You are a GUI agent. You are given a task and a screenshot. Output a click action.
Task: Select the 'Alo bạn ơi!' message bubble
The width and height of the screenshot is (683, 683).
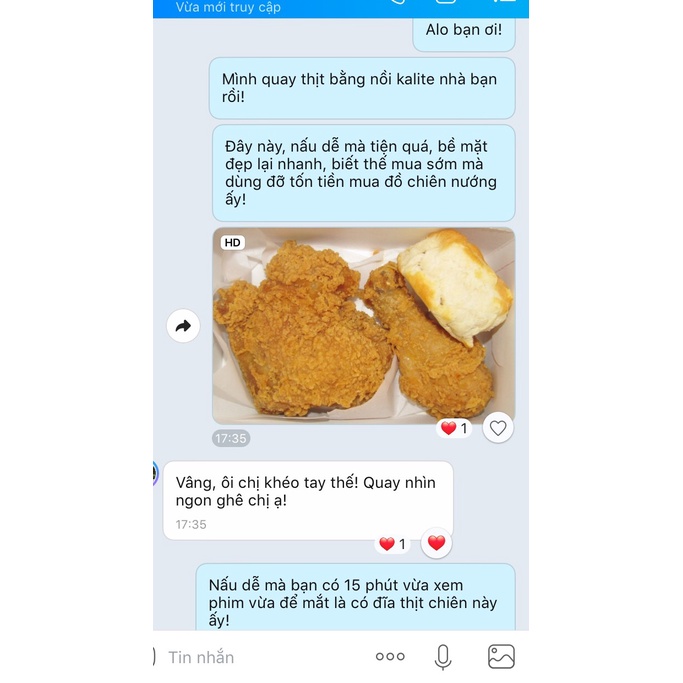pyautogui.click(x=464, y=34)
